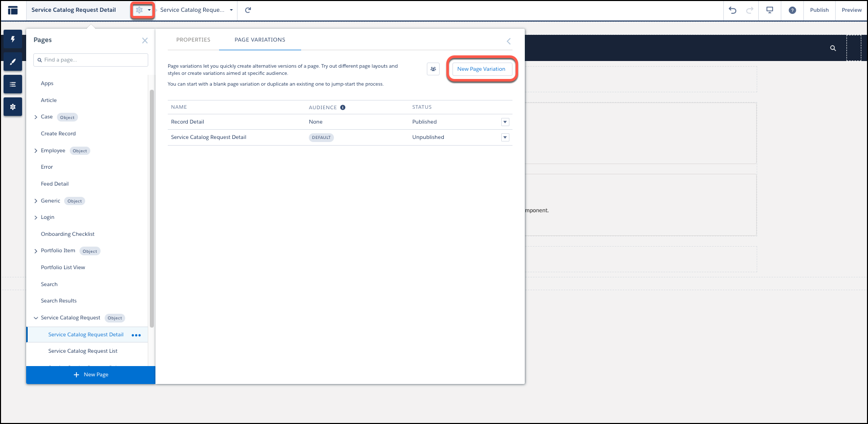
Task: Refresh the page with the reload icon
Action: point(248,10)
